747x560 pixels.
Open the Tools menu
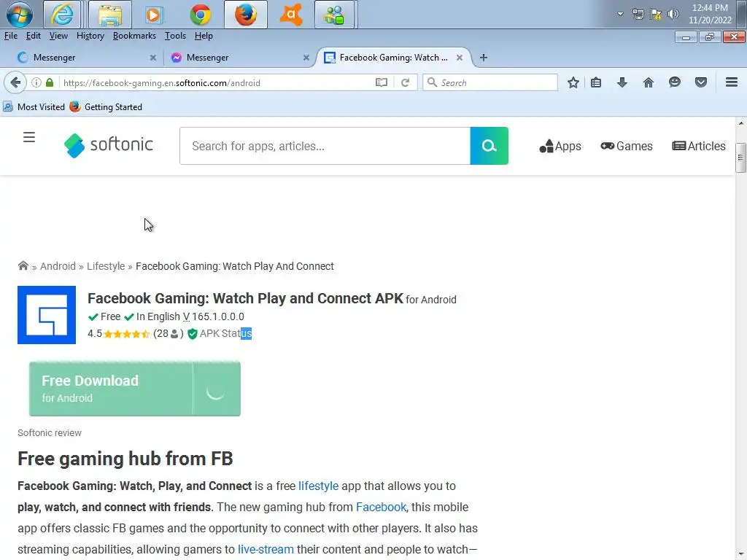[175, 36]
